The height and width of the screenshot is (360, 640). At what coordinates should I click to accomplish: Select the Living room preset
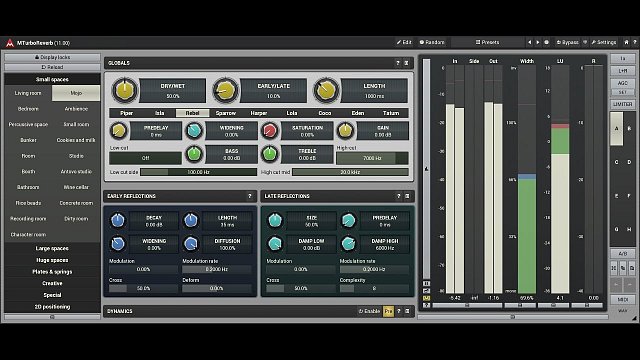pyautogui.click(x=28, y=93)
